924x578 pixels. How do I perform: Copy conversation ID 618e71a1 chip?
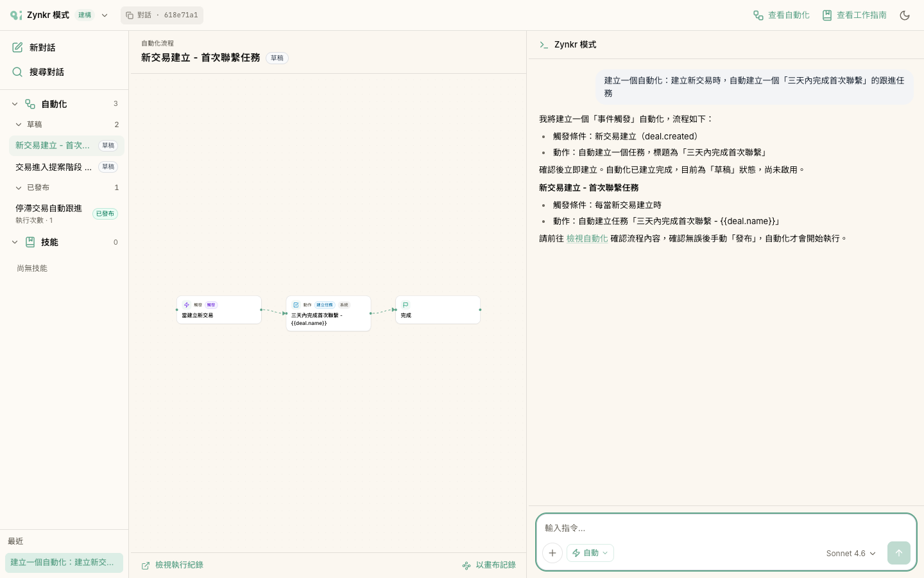pyautogui.click(x=162, y=15)
